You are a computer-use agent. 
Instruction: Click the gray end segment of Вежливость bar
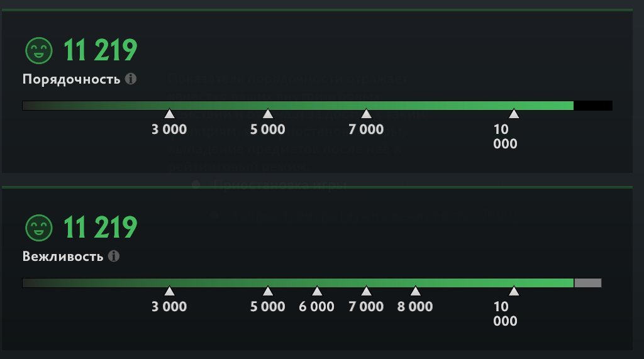pos(587,283)
